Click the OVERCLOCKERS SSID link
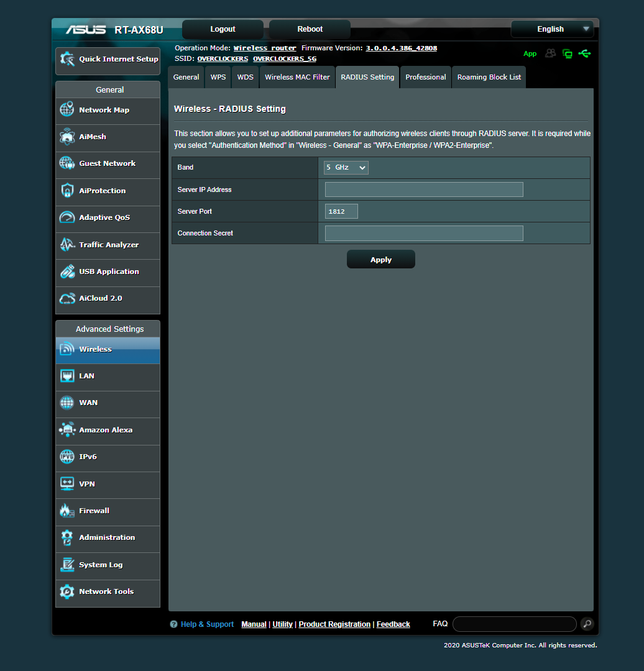The image size is (644, 671). (x=223, y=58)
